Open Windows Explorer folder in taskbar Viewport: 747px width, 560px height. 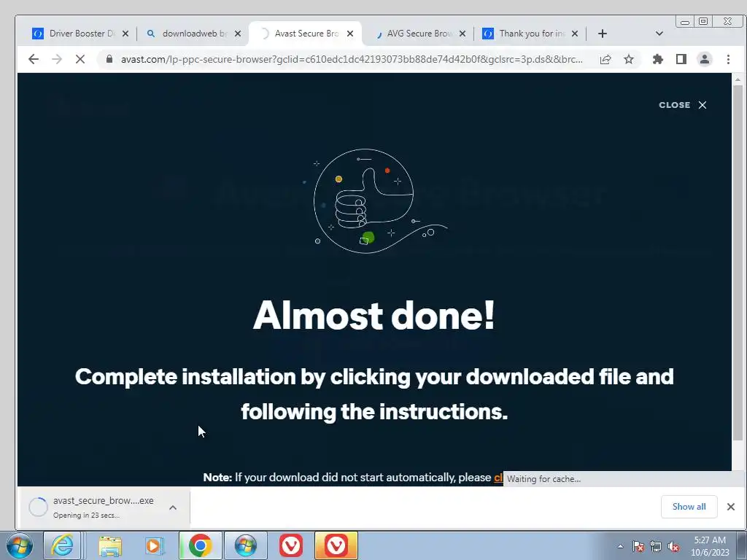click(110, 545)
